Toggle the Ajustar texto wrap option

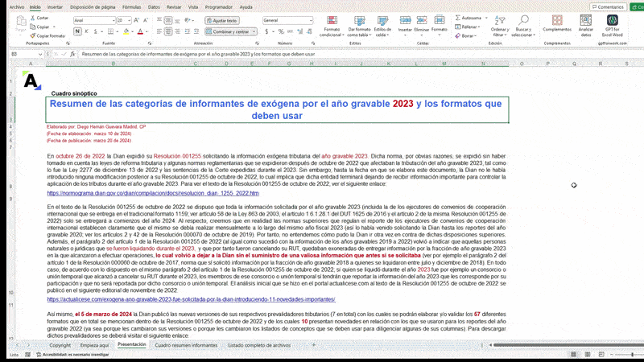(220, 20)
